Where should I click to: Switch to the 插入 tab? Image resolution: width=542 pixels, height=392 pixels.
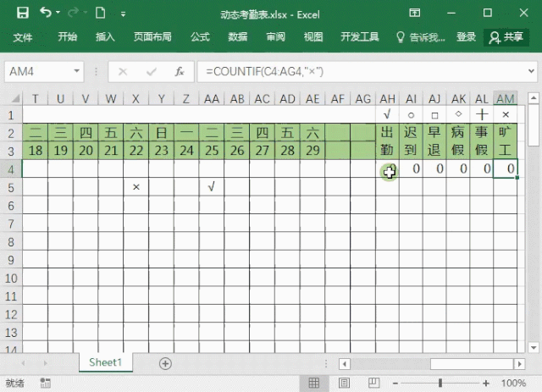click(105, 36)
